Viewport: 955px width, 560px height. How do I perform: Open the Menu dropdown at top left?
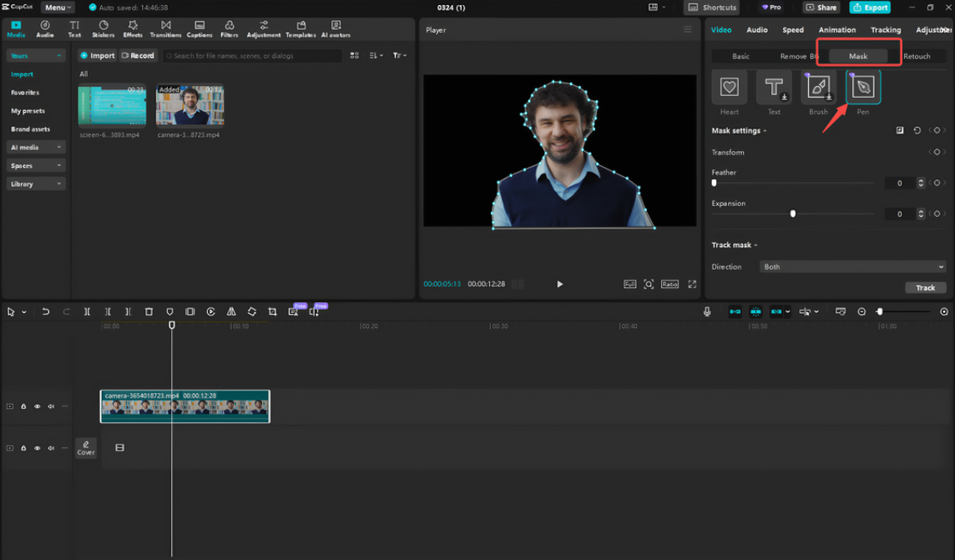pos(56,8)
